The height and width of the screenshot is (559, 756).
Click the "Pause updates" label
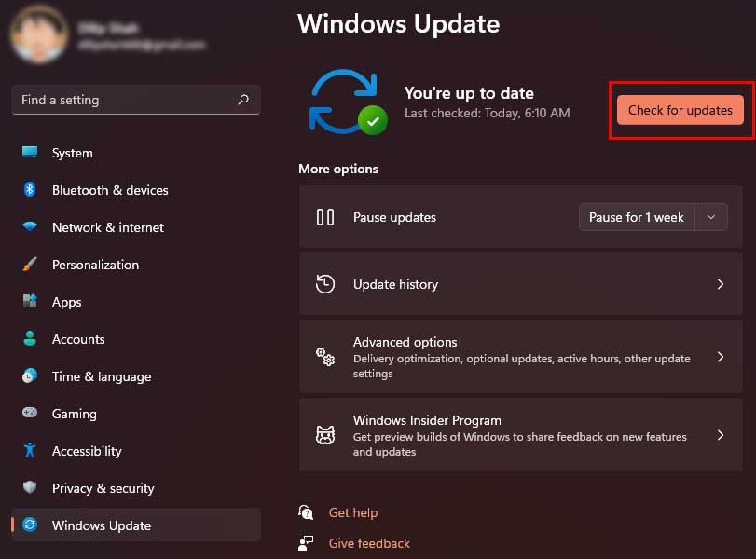tap(394, 217)
